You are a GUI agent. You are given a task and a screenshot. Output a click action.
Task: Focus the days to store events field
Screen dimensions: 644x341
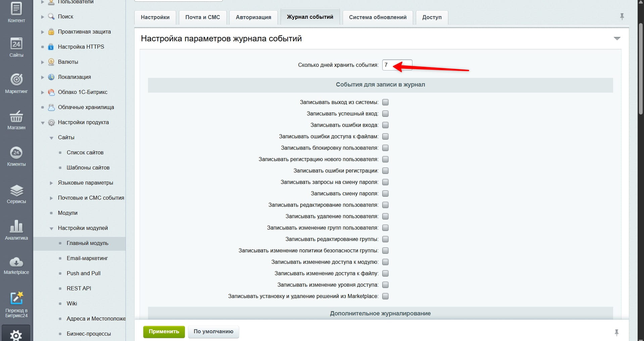397,65
